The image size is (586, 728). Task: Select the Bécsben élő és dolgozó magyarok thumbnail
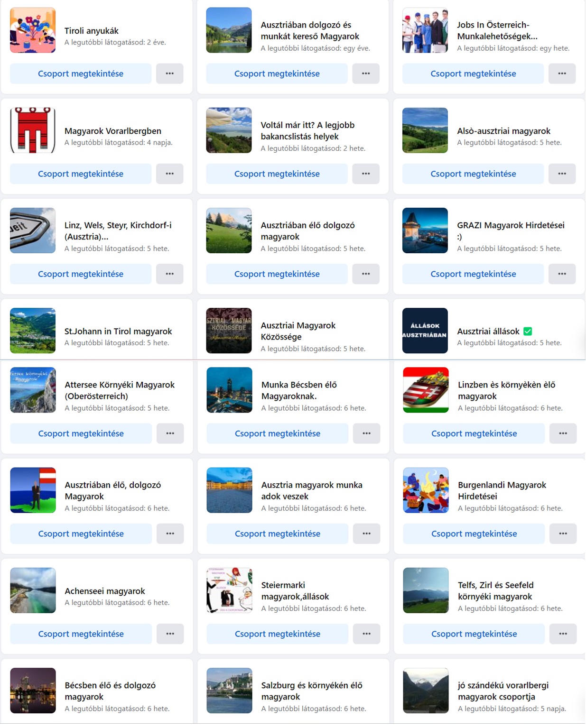click(33, 691)
